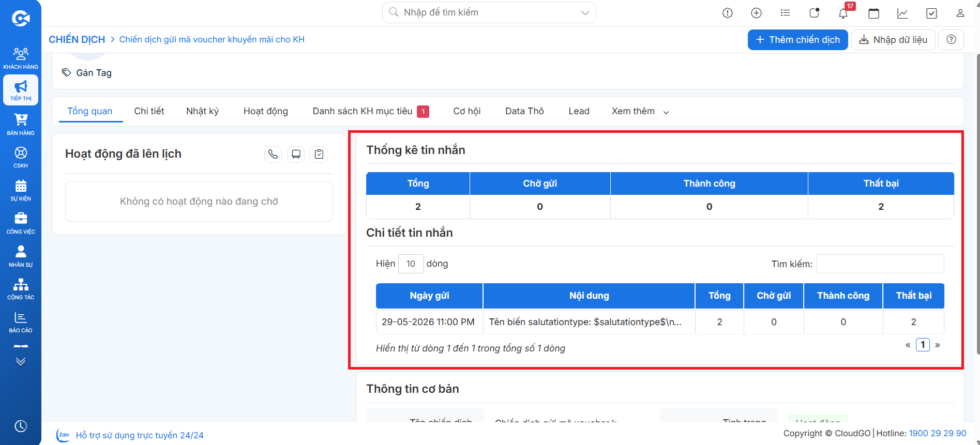This screenshot has width=980, height=445.
Task: Go to next page with » arrow
Action: point(937,345)
